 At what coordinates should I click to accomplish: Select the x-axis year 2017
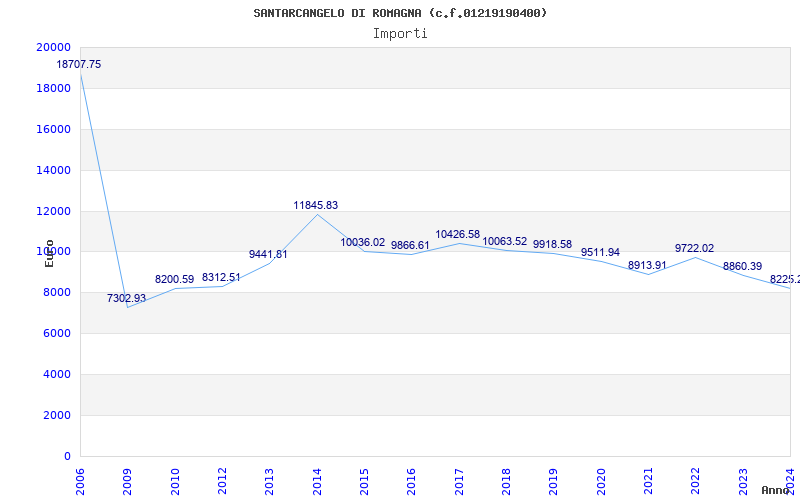pyautogui.click(x=459, y=481)
